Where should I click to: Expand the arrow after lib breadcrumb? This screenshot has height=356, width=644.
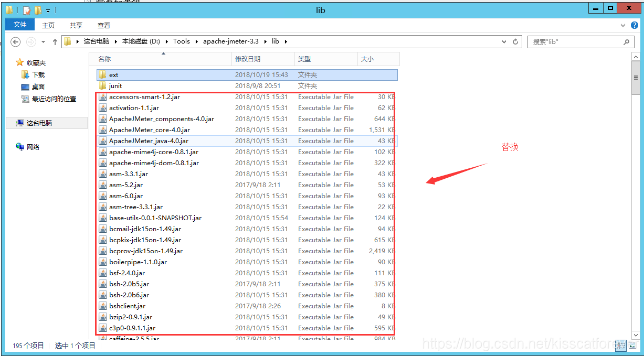tap(286, 41)
